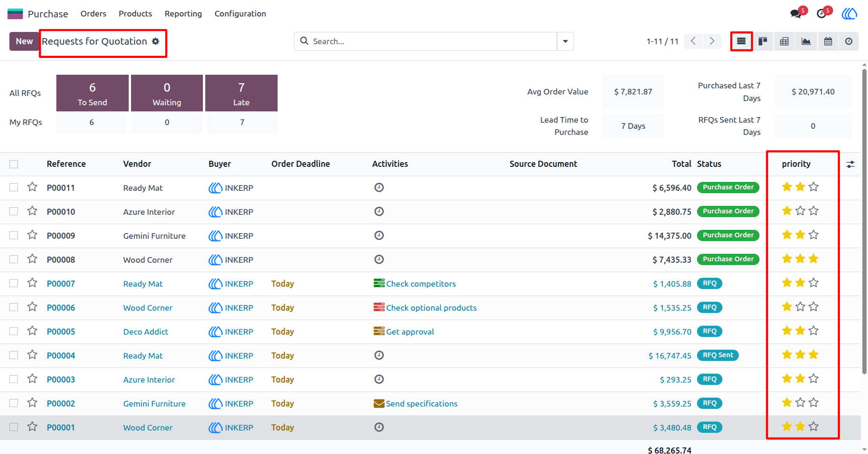This screenshot has height=454, width=868.
Task: Toggle the favorite star for P00003
Action: click(32, 379)
